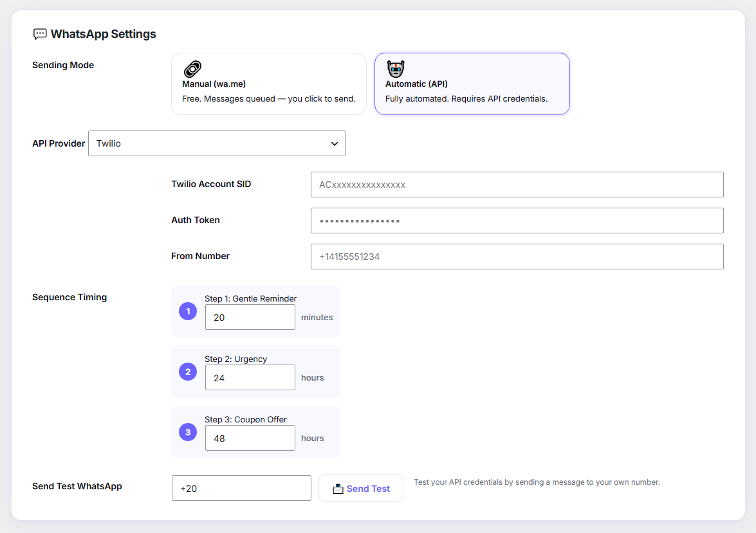Click the paperclip icon on Manual card
The height and width of the screenshot is (533, 756).
click(192, 69)
